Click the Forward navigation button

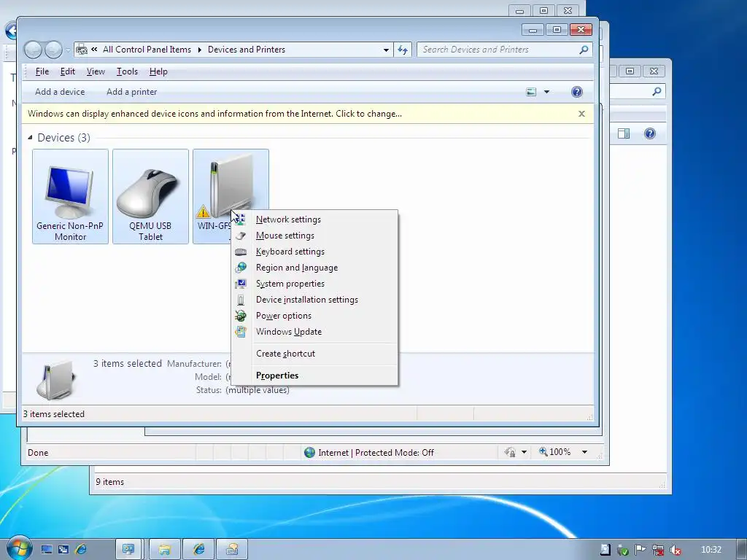tap(53, 50)
